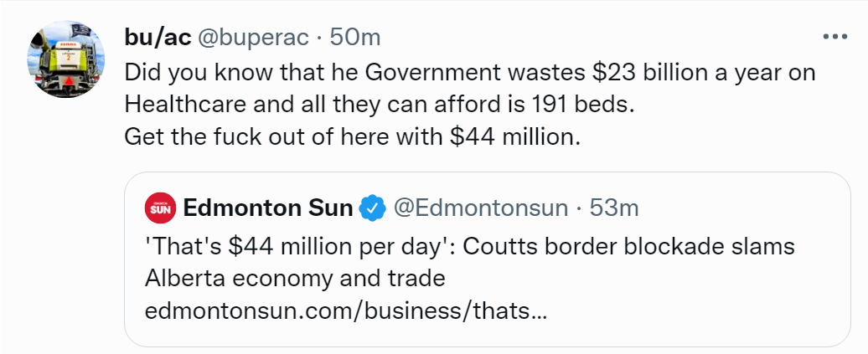The image size is (868, 354).
Task: Click the 50m tweet timestamp
Action: (355, 38)
